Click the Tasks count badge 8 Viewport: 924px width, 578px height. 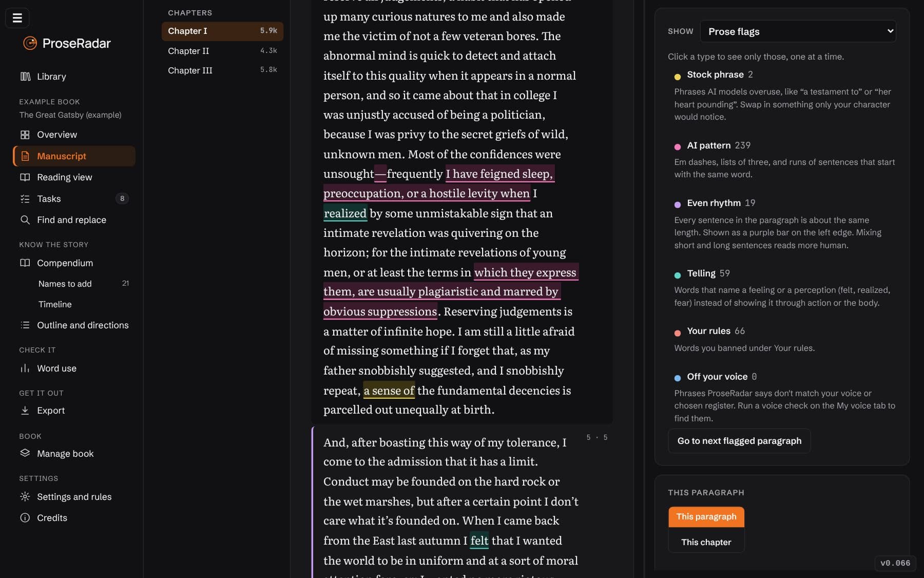pos(122,199)
